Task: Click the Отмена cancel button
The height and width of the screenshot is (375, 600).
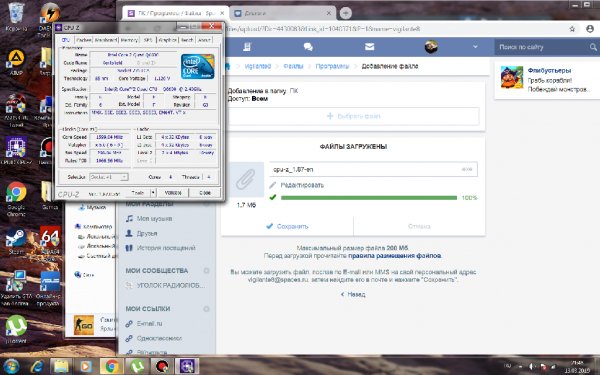Action: 419,226
